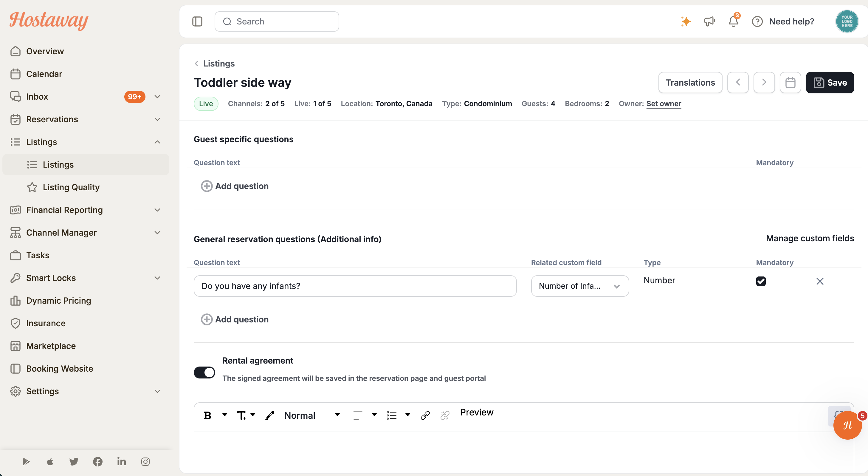Click Set owner link
This screenshot has width=868, height=476.
(x=664, y=103)
